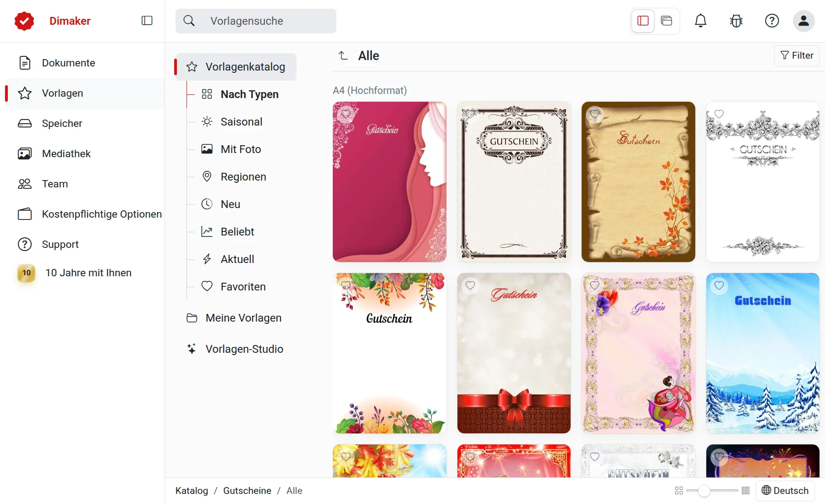The width and height of the screenshot is (825, 504).
Task: Click the search magnifier icon
Action: tap(189, 21)
